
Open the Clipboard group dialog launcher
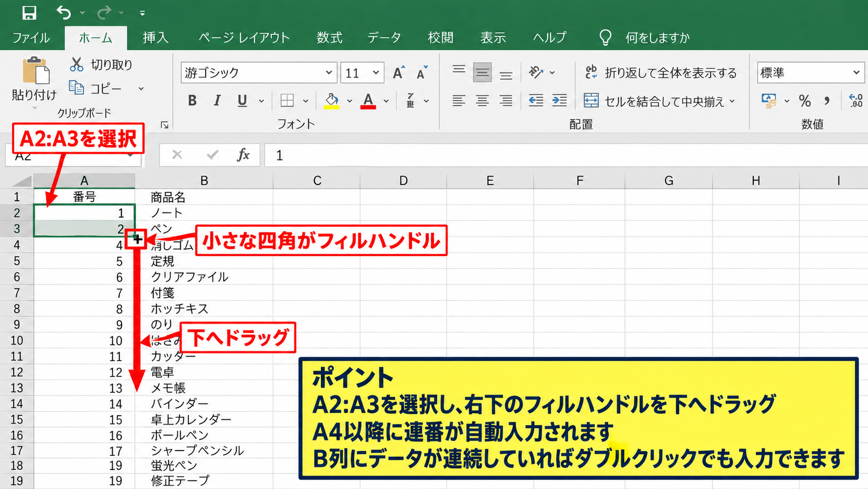(165, 125)
